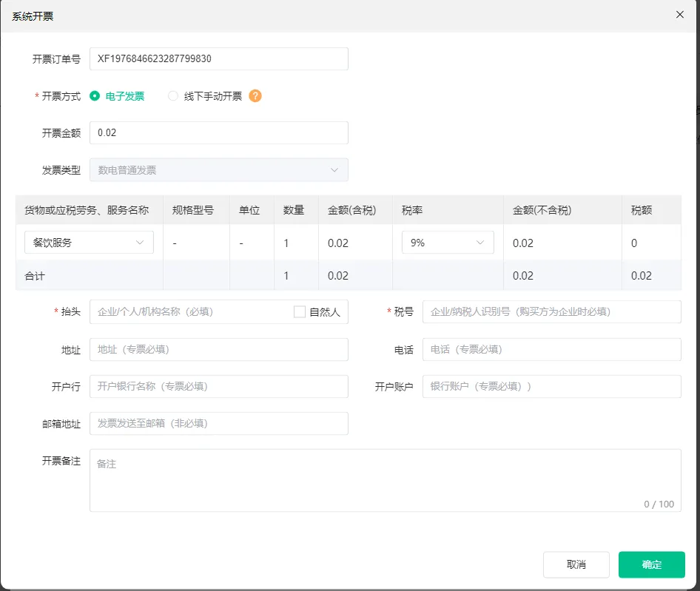This screenshot has height=591, width=700.
Task: Click the 抬头 company name input
Action: (189, 312)
